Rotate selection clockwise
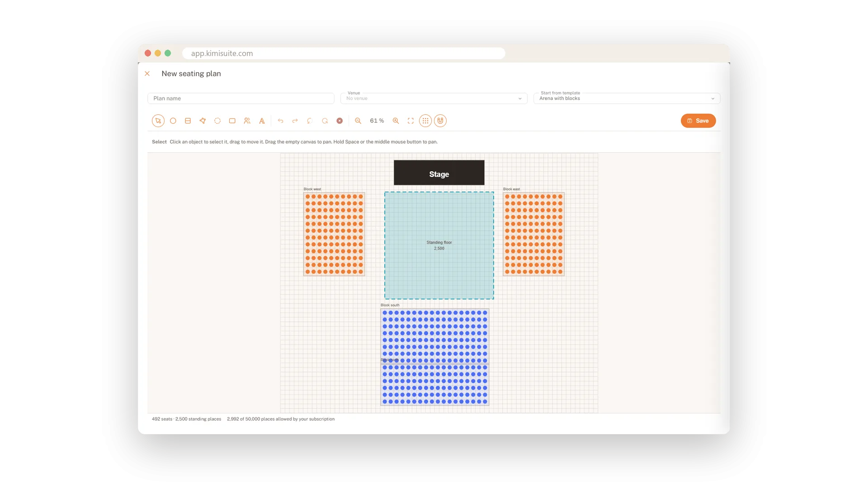Image resolution: width=868 pixels, height=488 pixels. tap(325, 121)
